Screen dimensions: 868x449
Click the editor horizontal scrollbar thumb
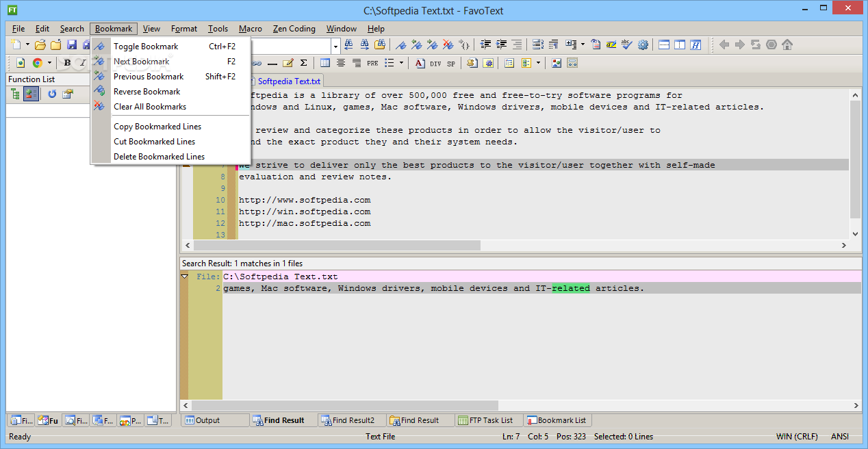(337, 245)
